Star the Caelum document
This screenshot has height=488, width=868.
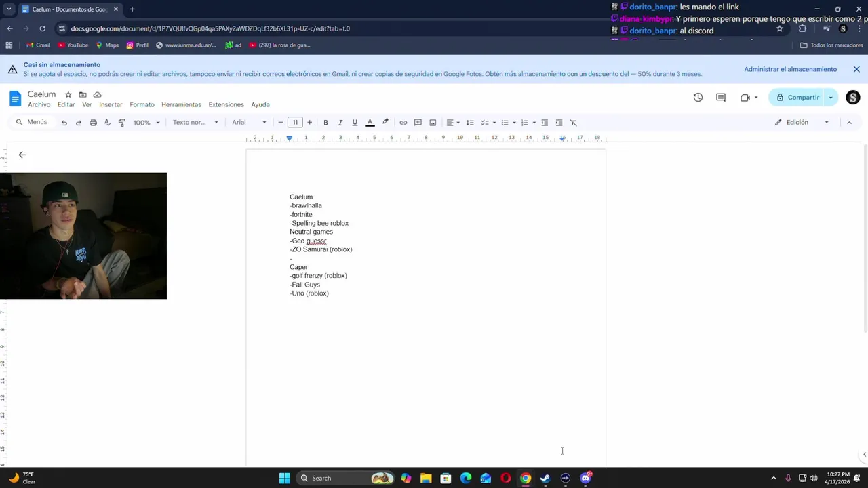point(68,94)
